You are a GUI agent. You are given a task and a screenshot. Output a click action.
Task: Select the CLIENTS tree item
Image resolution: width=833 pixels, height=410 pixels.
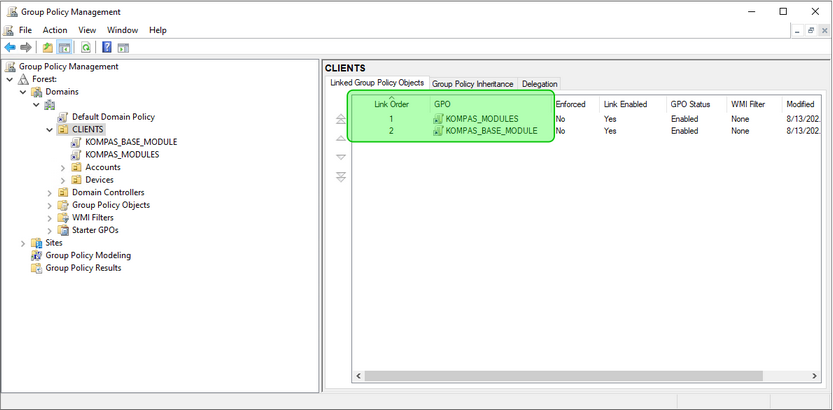tap(88, 130)
